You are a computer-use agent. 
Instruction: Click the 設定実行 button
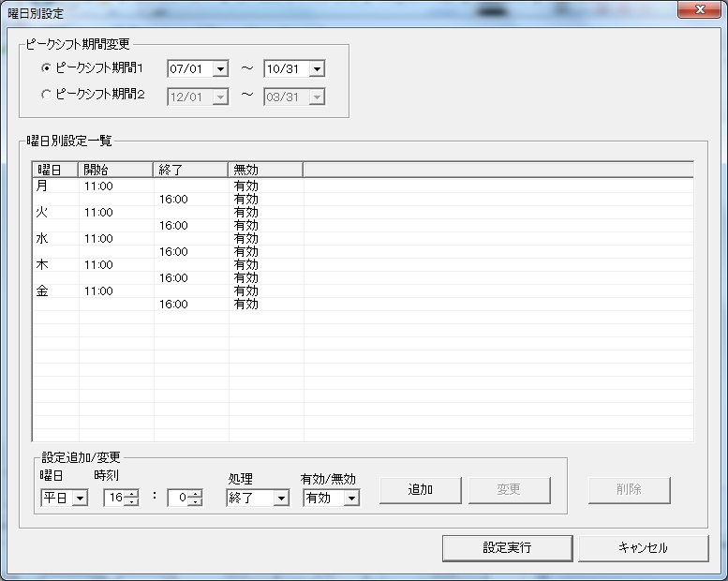pyautogui.click(x=508, y=548)
